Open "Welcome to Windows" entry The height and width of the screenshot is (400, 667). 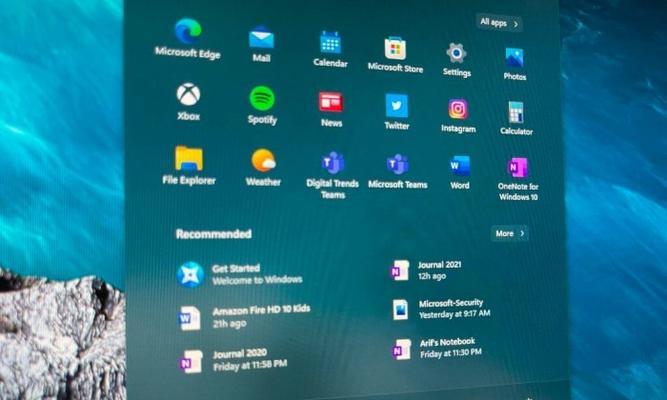point(257,280)
